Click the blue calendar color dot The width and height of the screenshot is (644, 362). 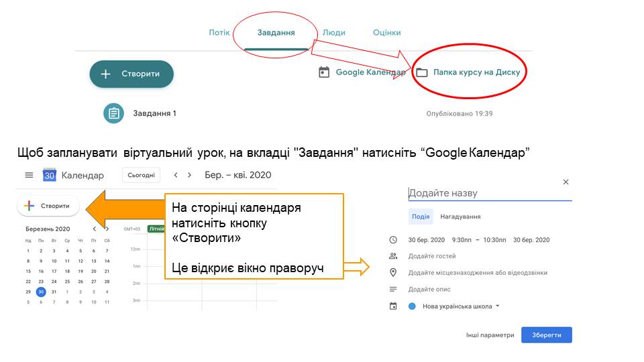pyautogui.click(x=413, y=306)
